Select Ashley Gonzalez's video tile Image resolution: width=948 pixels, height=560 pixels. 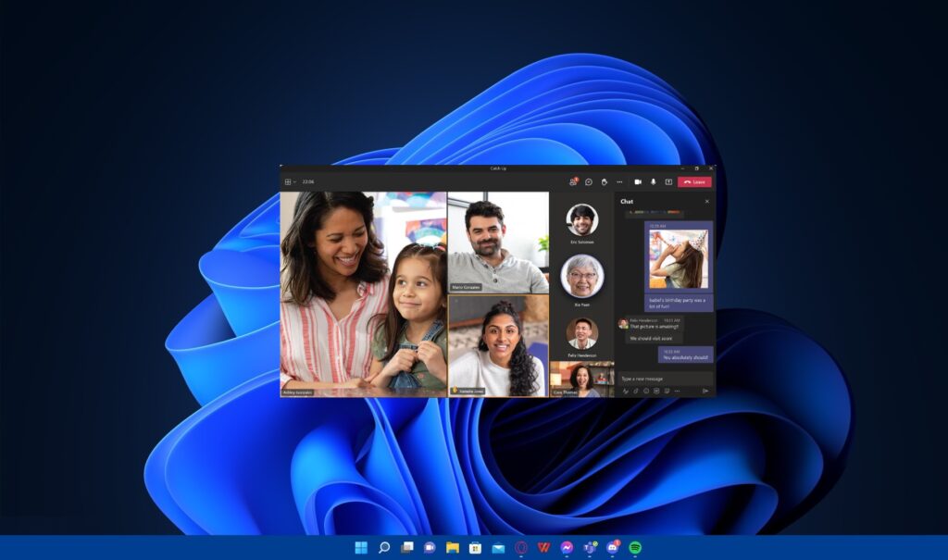363,294
